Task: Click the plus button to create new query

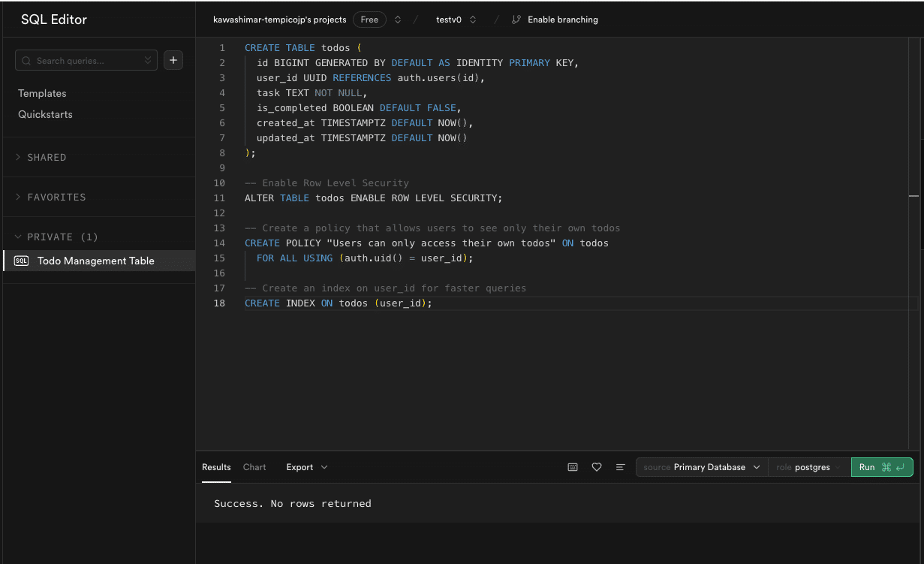Action: [x=173, y=60]
